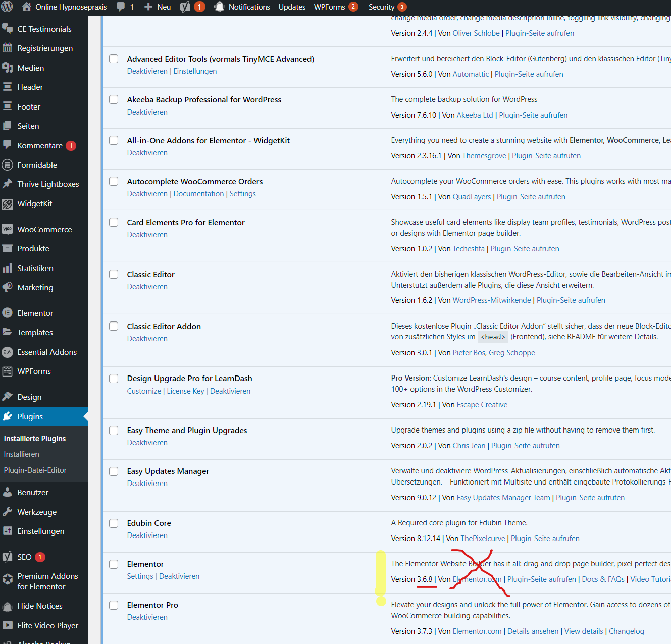Click the Seiten pages icon
Screen dimensions: 671x644
click(8, 126)
